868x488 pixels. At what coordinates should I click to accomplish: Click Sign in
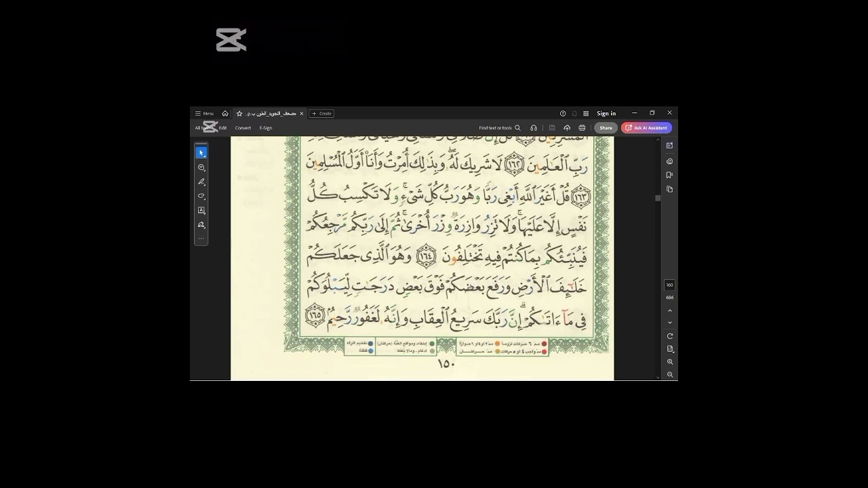[606, 113]
